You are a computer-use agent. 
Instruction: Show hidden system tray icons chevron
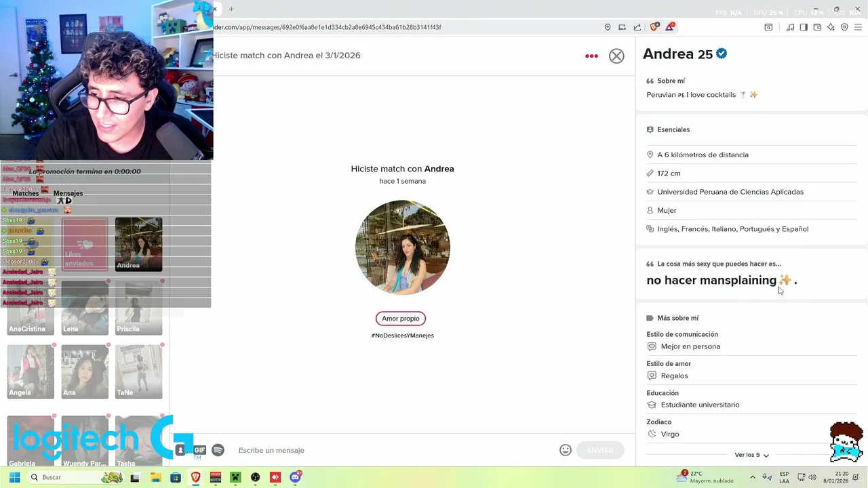point(752,477)
